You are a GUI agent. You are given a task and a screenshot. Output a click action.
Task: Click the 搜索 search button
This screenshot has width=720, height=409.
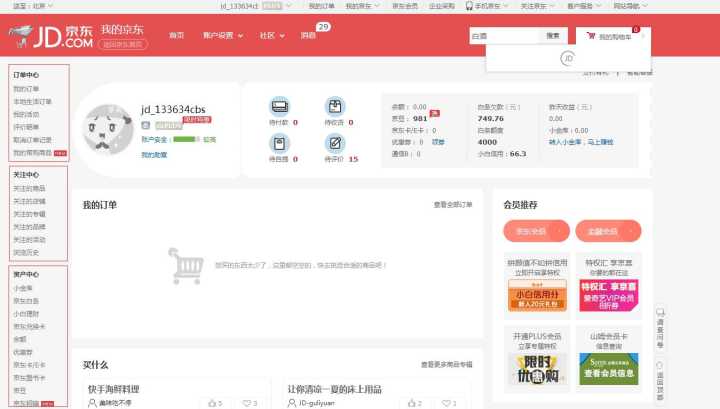coord(553,36)
